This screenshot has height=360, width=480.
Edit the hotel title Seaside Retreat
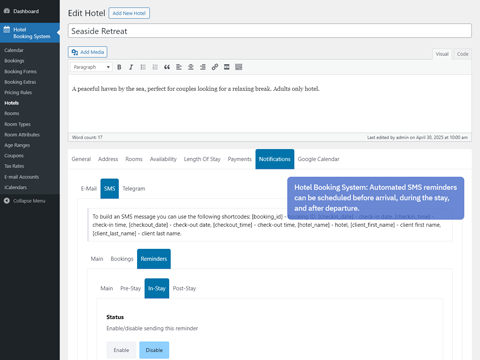pyautogui.click(x=270, y=31)
